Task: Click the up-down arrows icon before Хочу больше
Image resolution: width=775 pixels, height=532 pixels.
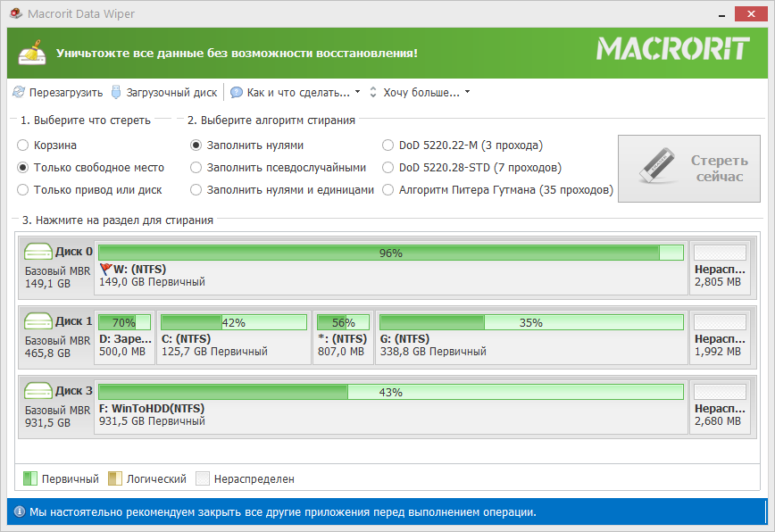Action: (x=373, y=92)
